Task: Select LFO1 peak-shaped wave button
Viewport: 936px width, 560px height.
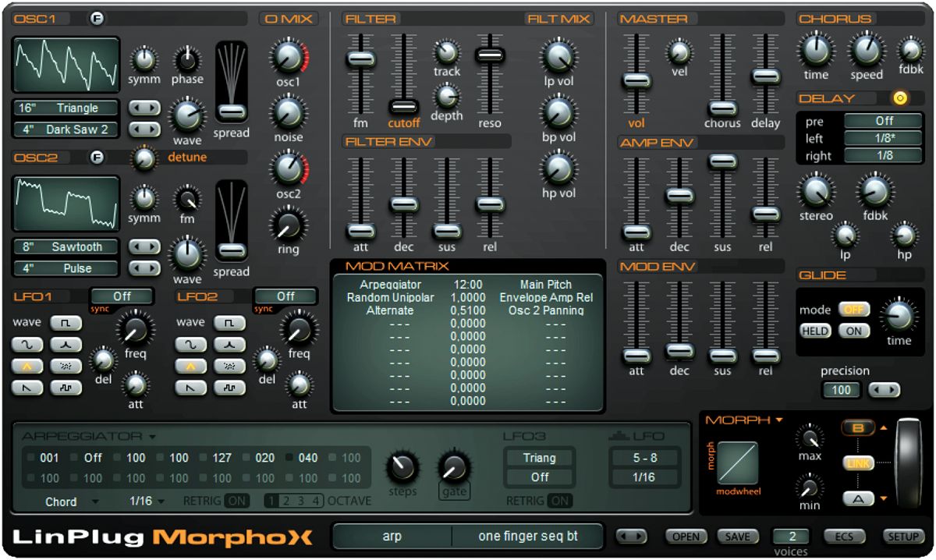Action: (x=66, y=345)
